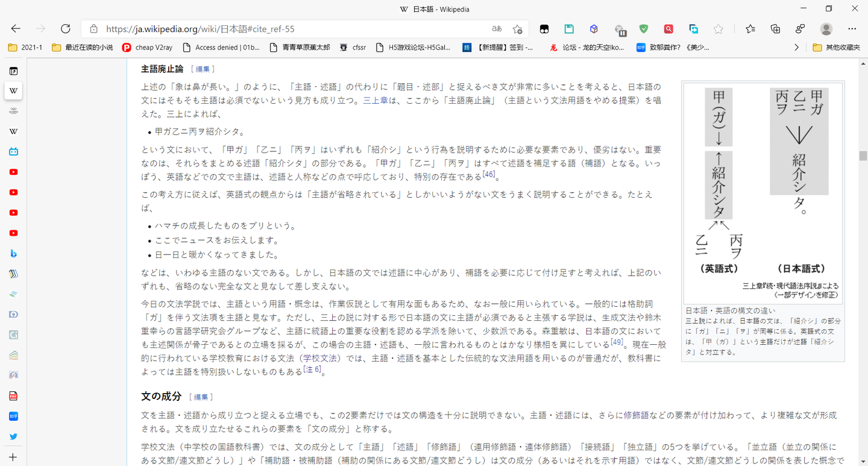Jump to footnote reference [46]
This screenshot has width=868, height=466.
click(x=488, y=174)
